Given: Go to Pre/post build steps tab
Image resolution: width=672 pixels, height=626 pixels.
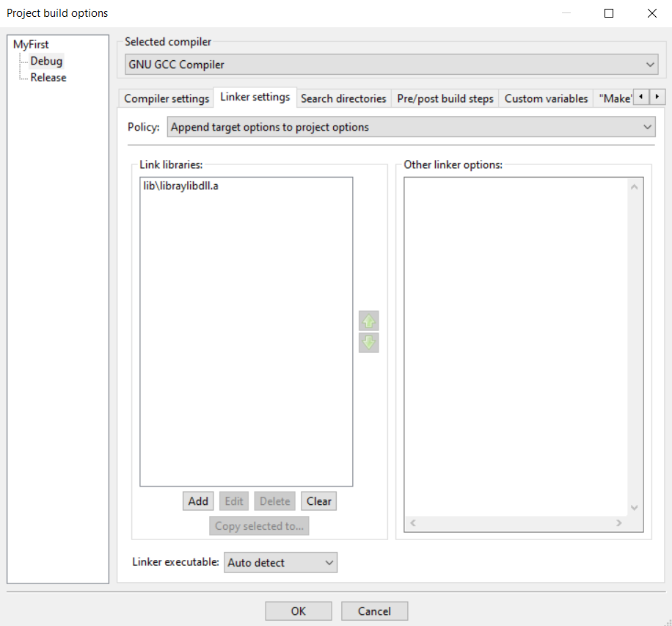Looking at the screenshot, I should [x=445, y=98].
